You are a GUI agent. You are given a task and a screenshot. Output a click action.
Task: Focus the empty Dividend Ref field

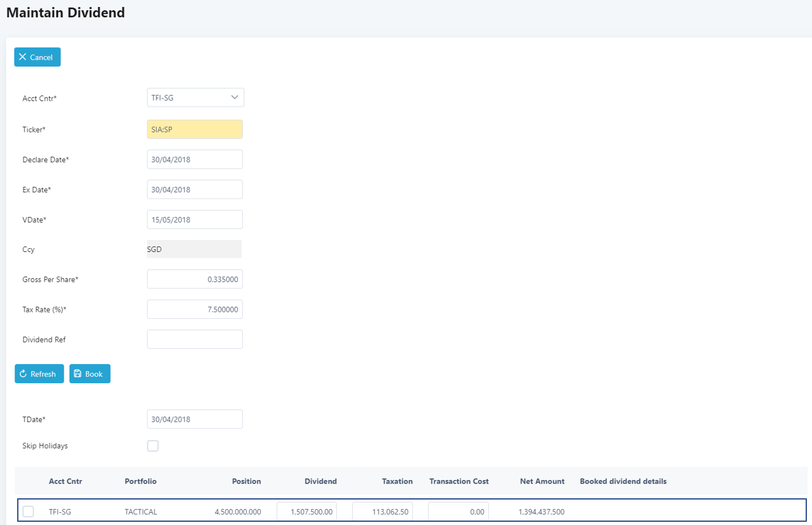coord(195,339)
